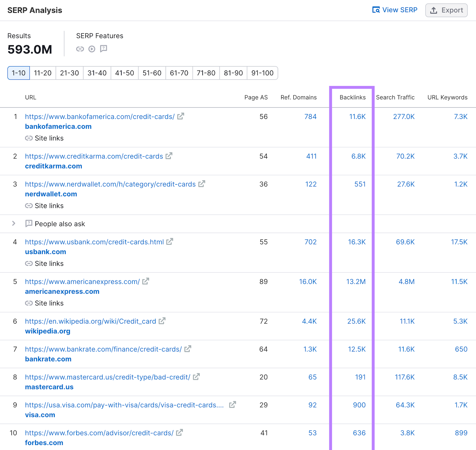Image resolution: width=476 pixels, height=450 pixels.
Task: Open the bankrate.com domain link
Action: point(48,359)
